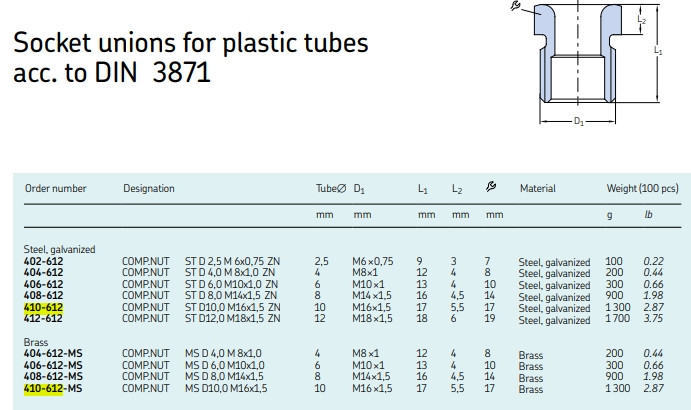Click the L1 dimension label on diagram
The height and width of the screenshot is (410, 691).
658,51
